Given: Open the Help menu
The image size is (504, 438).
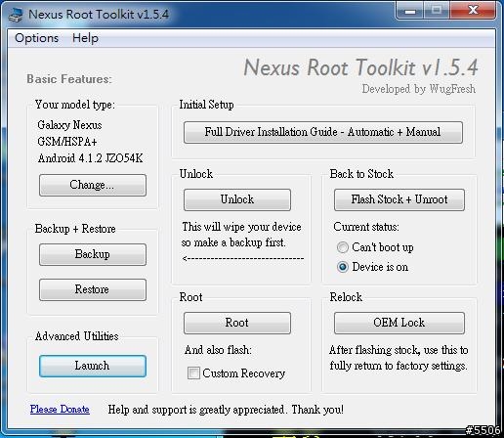Looking at the screenshot, I should click(85, 38).
